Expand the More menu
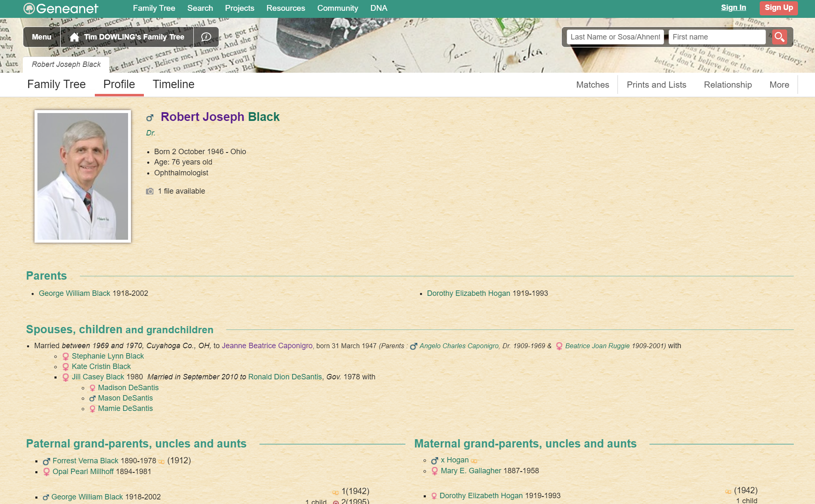815x504 pixels. [x=779, y=85]
